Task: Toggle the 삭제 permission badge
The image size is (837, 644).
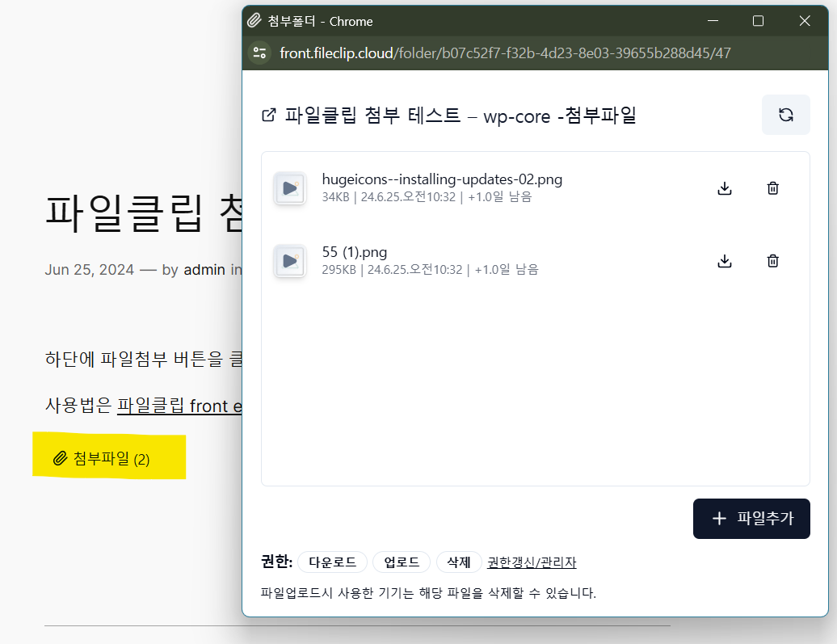Action: pos(459,562)
